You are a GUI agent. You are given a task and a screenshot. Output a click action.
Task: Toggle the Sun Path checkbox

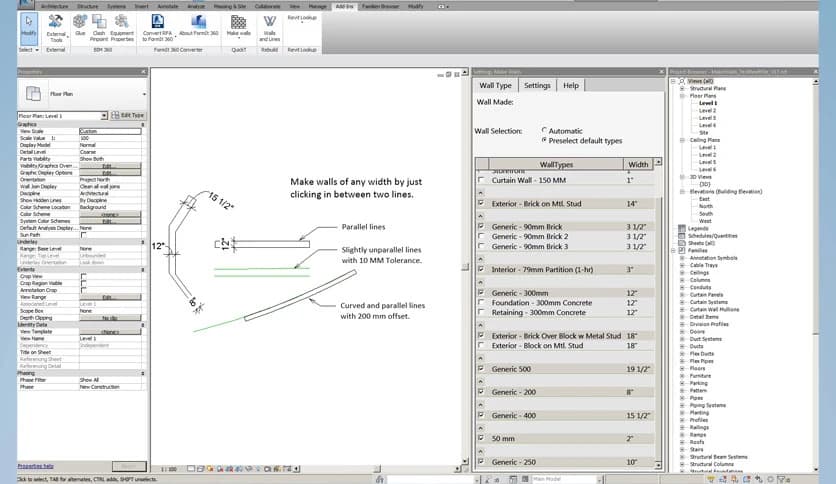pos(83,234)
